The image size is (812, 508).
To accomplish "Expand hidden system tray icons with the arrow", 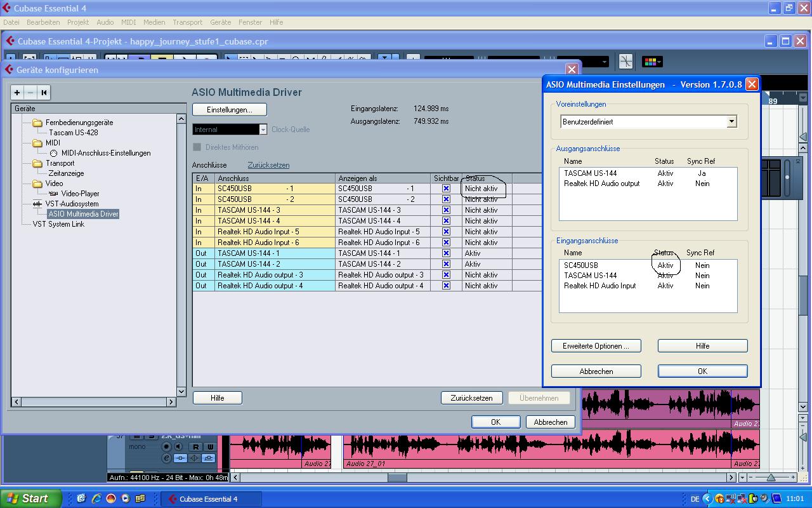I will (x=707, y=498).
